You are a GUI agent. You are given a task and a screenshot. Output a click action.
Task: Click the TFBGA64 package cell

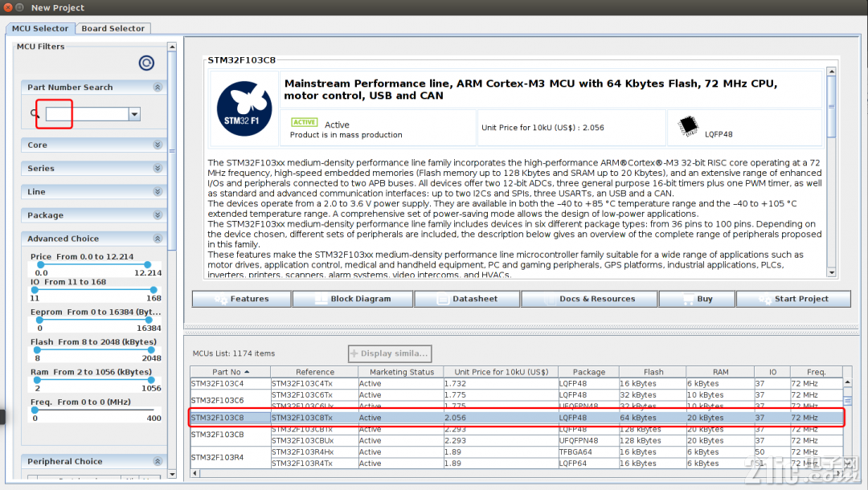click(x=588, y=451)
